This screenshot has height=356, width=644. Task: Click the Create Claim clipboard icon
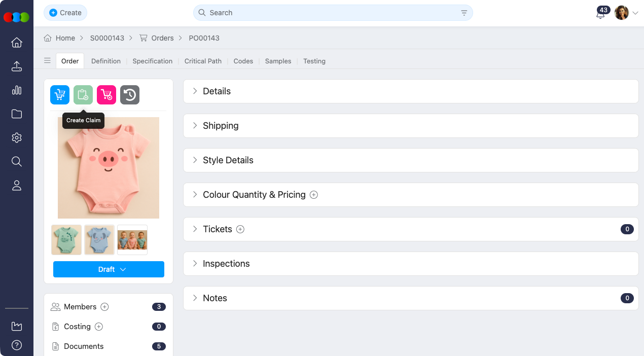tap(83, 95)
